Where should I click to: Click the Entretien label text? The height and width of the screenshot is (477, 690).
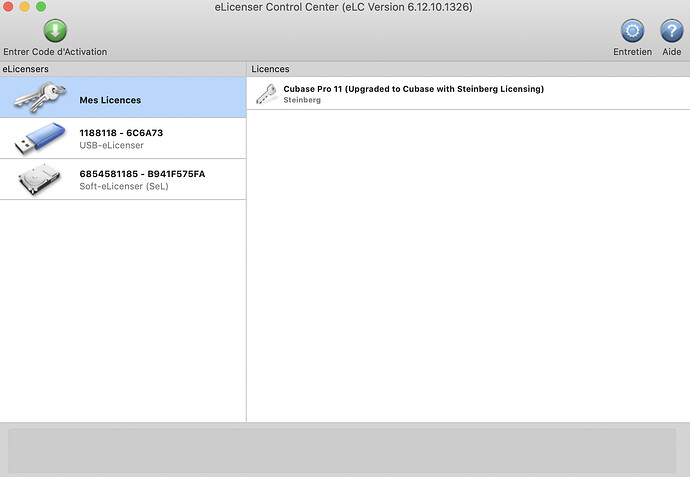pos(632,52)
